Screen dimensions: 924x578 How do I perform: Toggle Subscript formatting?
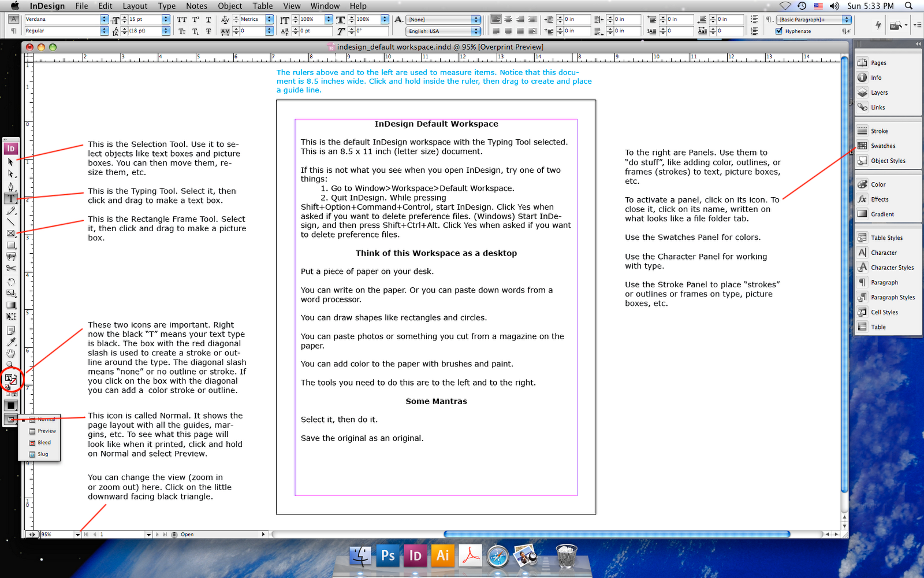click(196, 31)
